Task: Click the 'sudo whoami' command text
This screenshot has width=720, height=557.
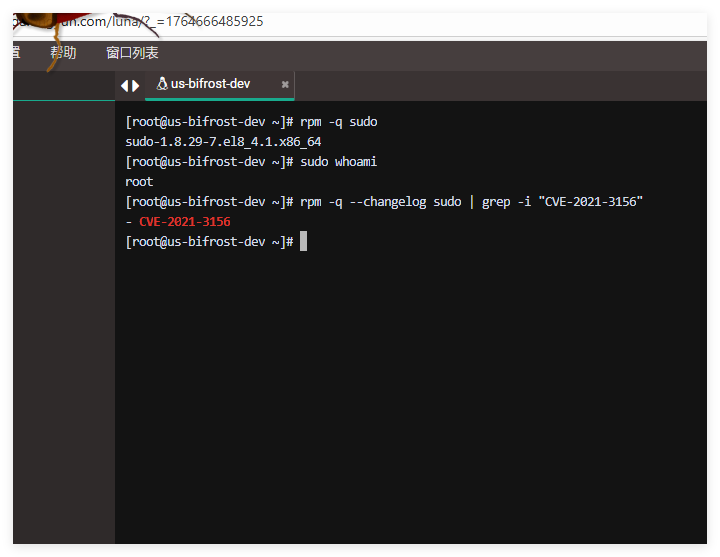Action: pos(338,162)
